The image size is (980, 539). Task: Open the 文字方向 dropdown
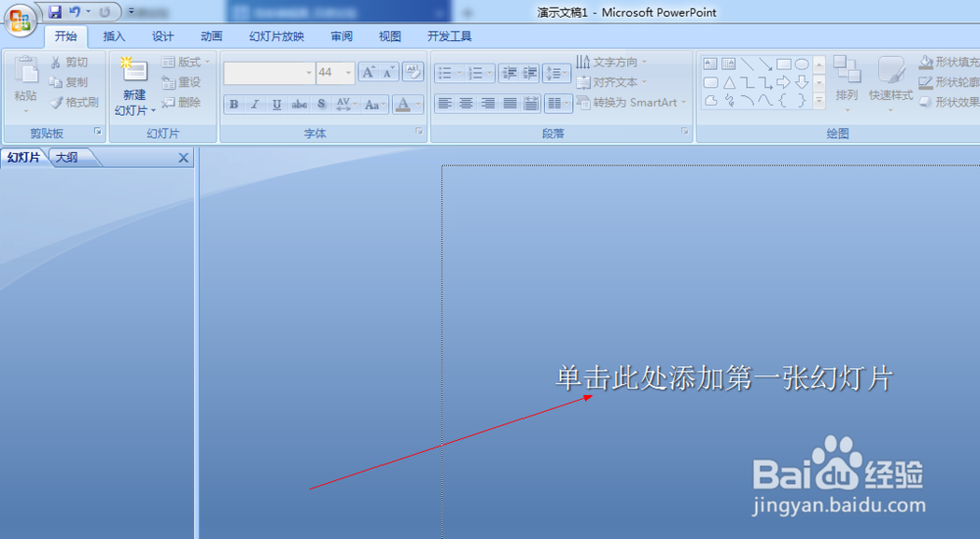[x=612, y=62]
